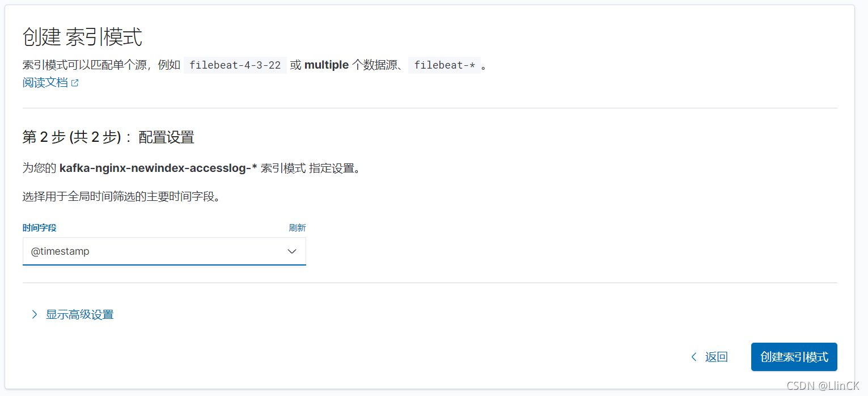Click the 创建 索引模式 page heading
Screen dimensions: 868x396
click(82, 37)
